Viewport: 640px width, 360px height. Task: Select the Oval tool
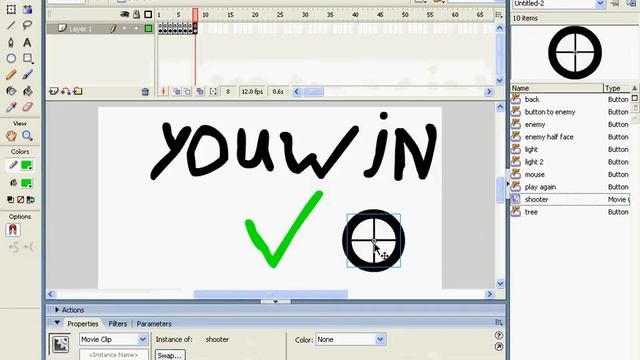point(11,58)
